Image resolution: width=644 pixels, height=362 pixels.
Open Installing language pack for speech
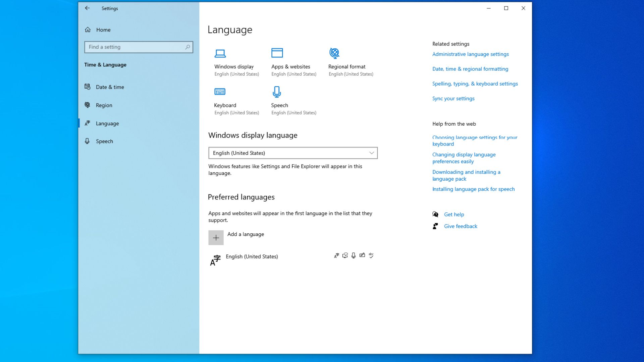click(x=473, y=189)
